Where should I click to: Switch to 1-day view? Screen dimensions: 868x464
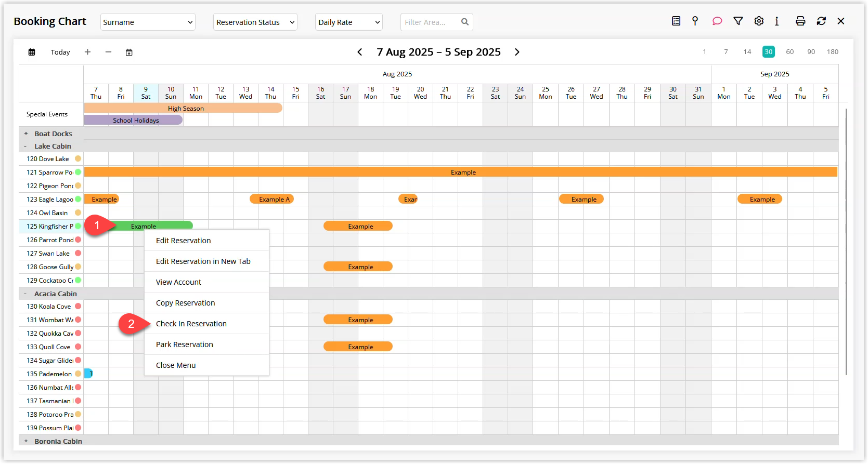(x=704, y=51)
